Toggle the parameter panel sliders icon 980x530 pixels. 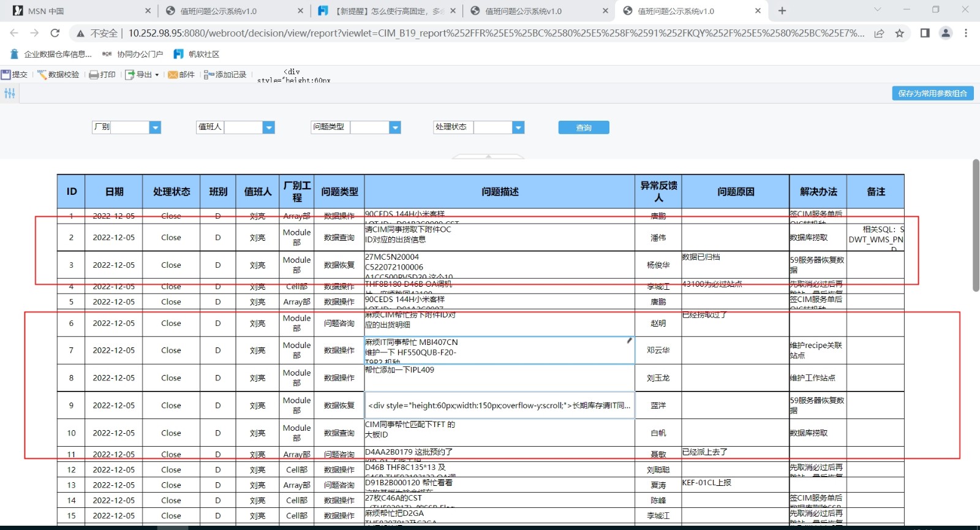tap(10, 94)
